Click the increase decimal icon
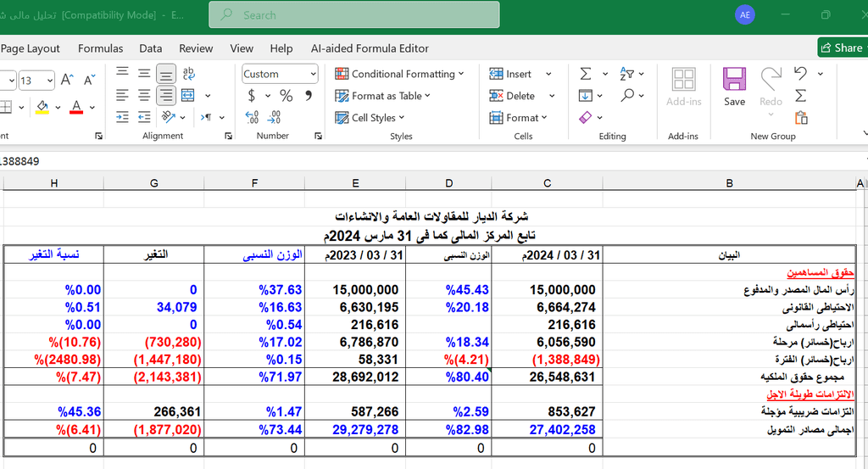The width and height of the screenshot is (868, 469). pyautogui.click(x=252, y=117)
